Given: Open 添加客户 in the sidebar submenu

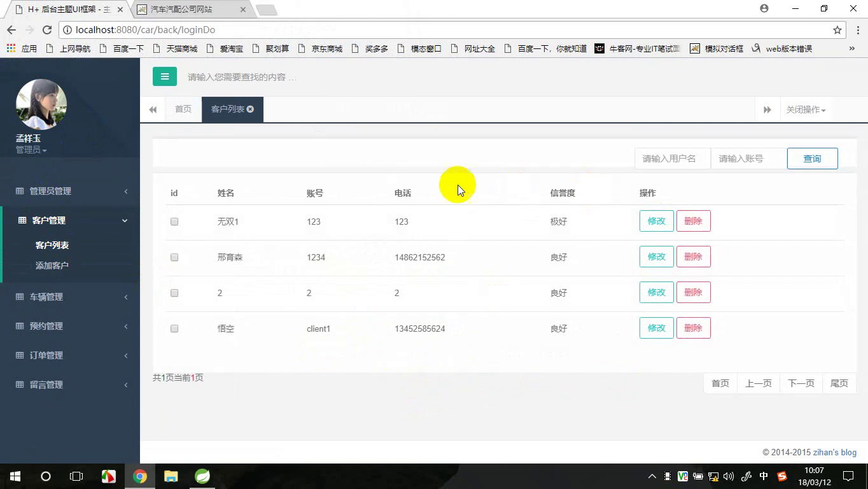Looking at the screenshot, I should 52,266.
